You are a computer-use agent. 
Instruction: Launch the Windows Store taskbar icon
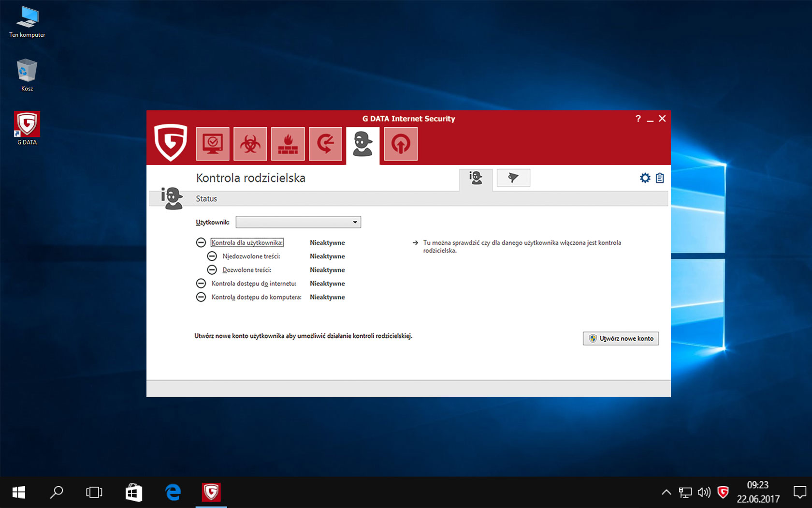[x=134, y=493]
